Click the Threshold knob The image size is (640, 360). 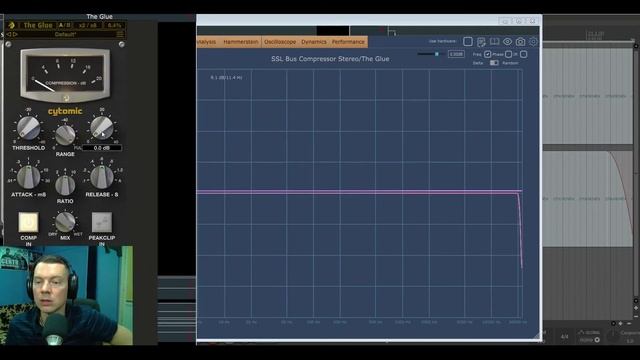pyautogui.click(x=28, y=128)
